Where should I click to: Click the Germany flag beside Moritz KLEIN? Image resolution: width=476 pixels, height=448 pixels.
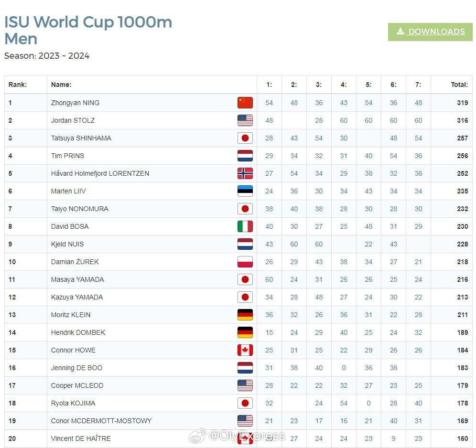tap(245, 315)
